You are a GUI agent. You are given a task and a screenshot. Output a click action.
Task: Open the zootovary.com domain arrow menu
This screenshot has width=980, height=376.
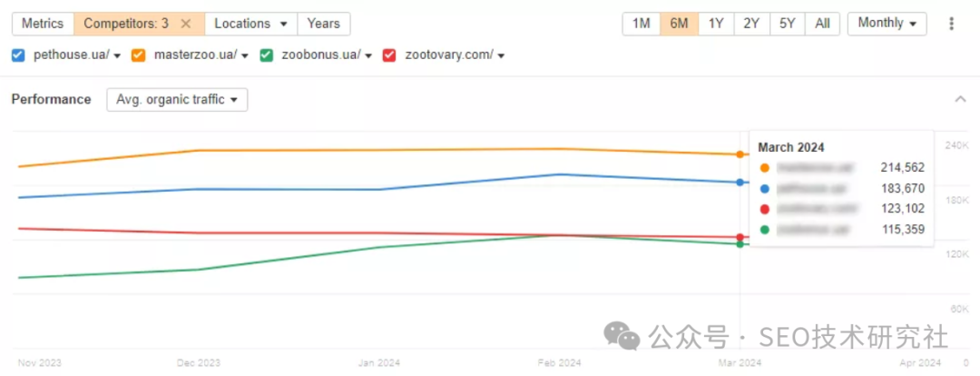click(501, 55)
